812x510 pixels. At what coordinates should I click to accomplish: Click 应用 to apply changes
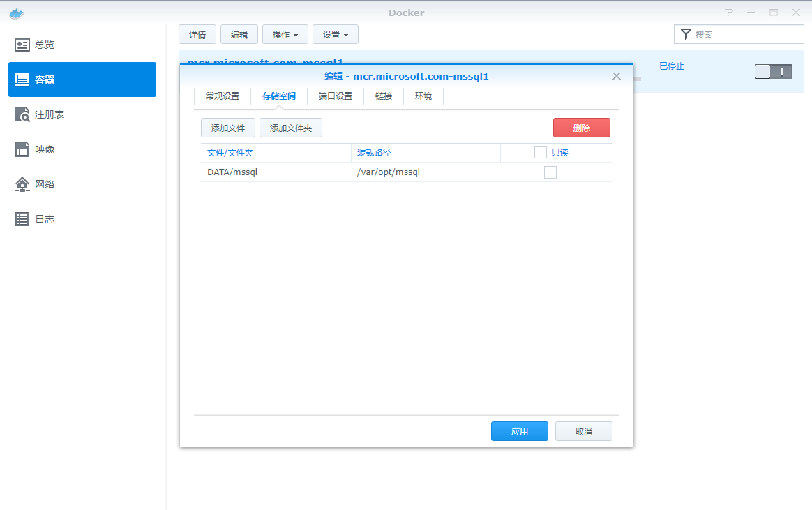pos(519,431)
